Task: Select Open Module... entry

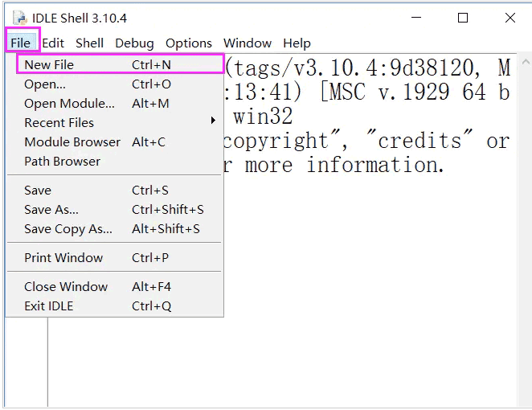Action: click(115, 103)
